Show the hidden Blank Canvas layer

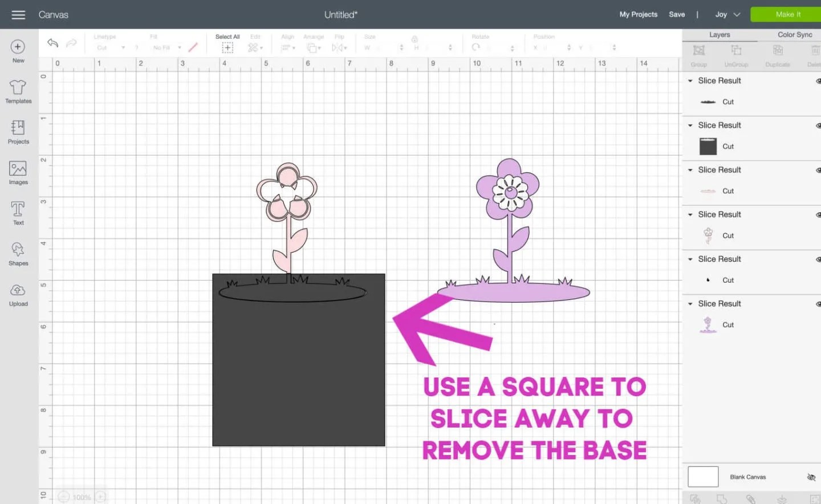[x=811, y=477]
